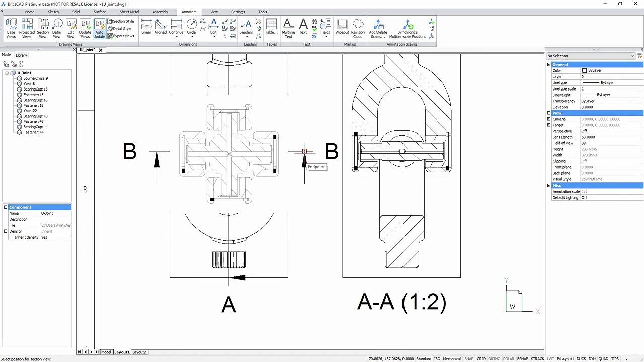Toggle POLAR tracking in status bar

pyautogui.click(x=509, y=359)
